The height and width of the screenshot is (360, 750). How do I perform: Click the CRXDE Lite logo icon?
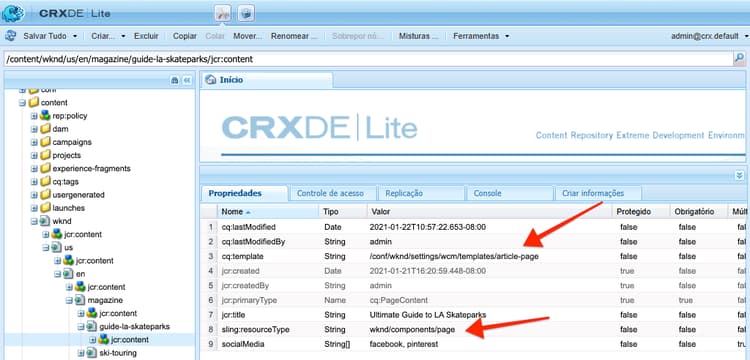pos(13,13)
